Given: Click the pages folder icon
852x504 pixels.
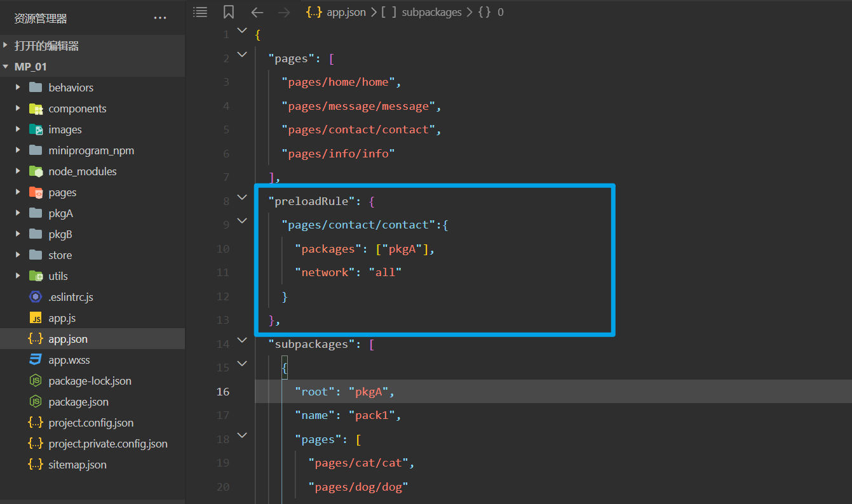Looking at the screenshot, I should point(36,192).
